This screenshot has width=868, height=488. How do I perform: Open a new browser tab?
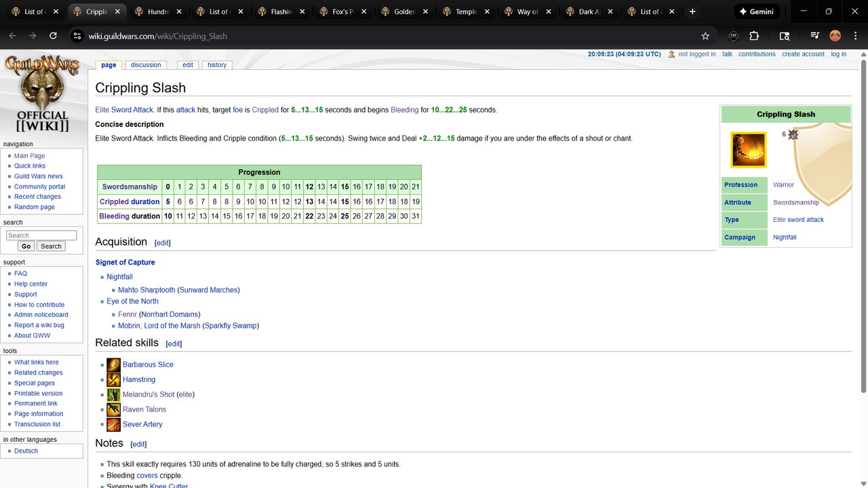click(692, 12)
